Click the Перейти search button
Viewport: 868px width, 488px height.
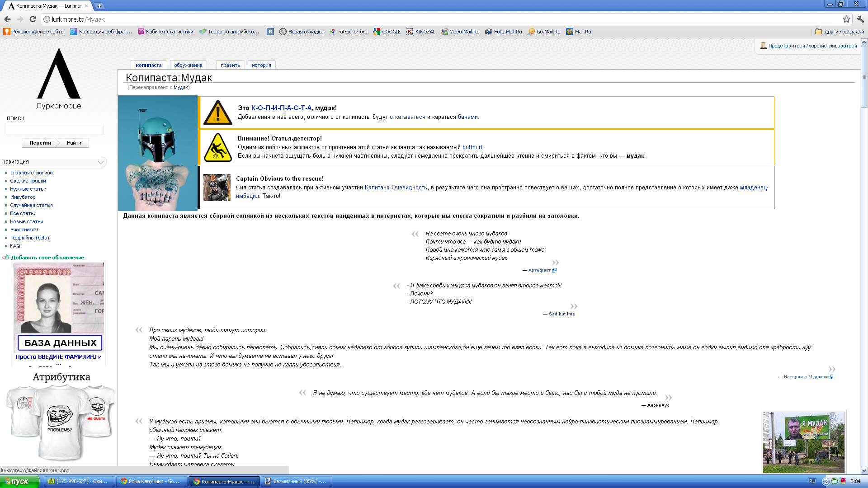pos(40,143)
